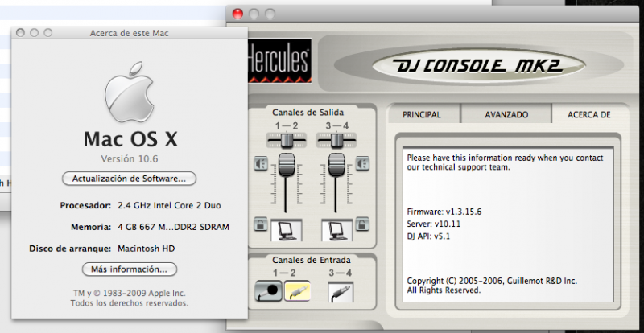The width and height of the screenshot is (644, 333).
Task: Click the Server: v10.11 text
Action: coord(434,224)
